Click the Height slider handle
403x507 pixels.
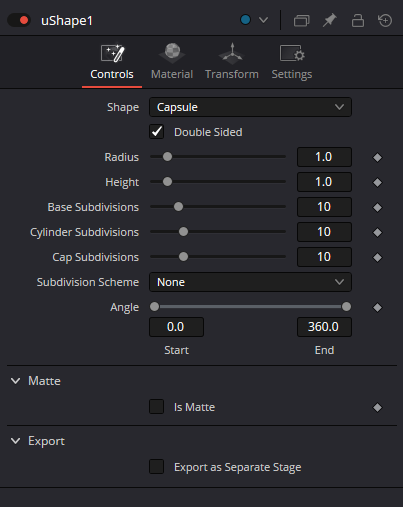coord(167,182)
